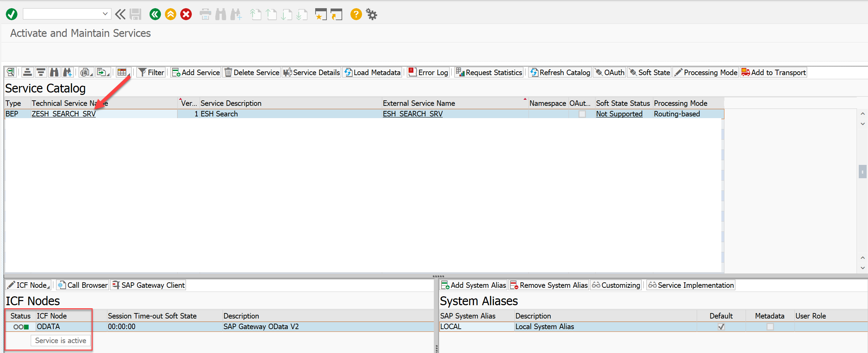This screenshot has width=868, height=353.
Task: Click the Details magnifier icon in the catalog toolbar
Action: pos(11,72)
